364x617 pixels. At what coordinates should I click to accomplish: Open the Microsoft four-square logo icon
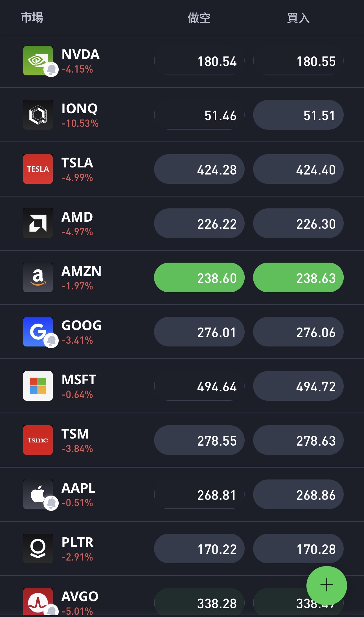pos(38,386)
